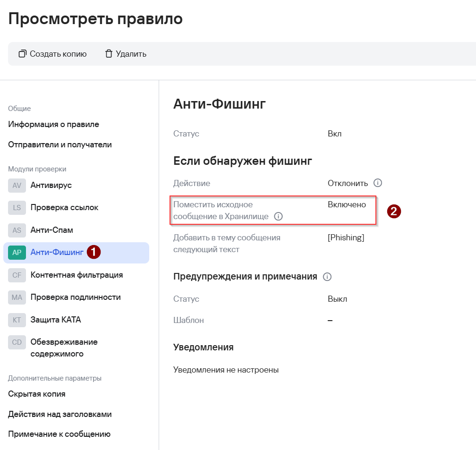Click the [Phishing] subject text value

[346, 238]
